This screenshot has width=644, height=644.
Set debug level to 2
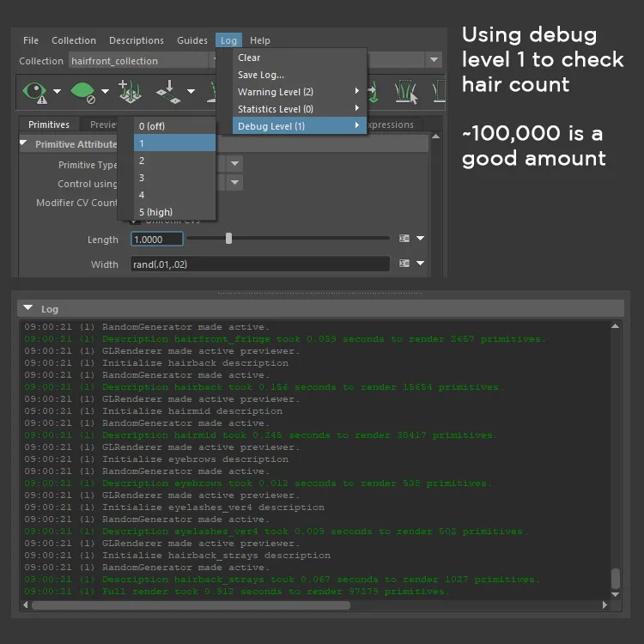point(174,161)
